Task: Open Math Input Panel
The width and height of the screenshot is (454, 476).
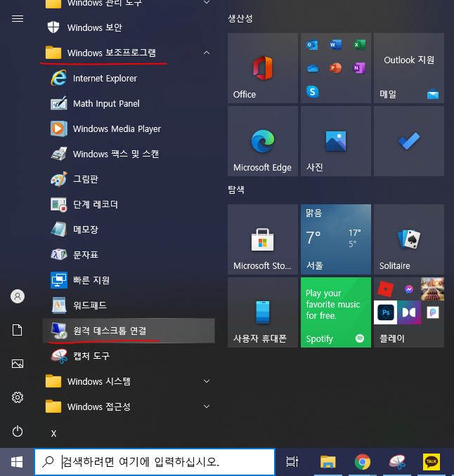Action: (x=129, y=103)
